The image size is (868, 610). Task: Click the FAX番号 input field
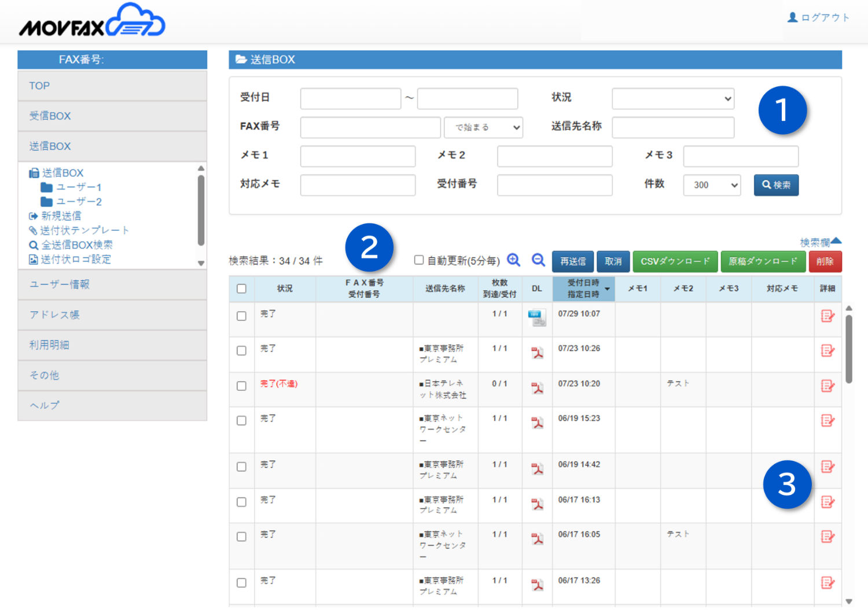coord(370,127)
